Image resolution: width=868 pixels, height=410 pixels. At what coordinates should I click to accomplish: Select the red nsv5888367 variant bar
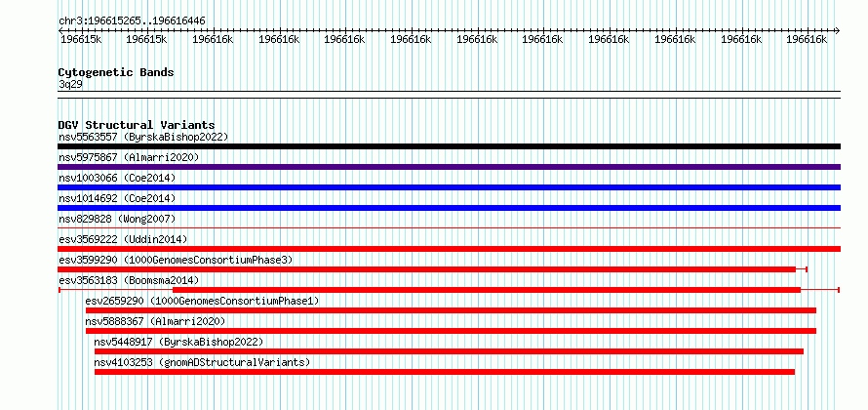click(451, 331)
